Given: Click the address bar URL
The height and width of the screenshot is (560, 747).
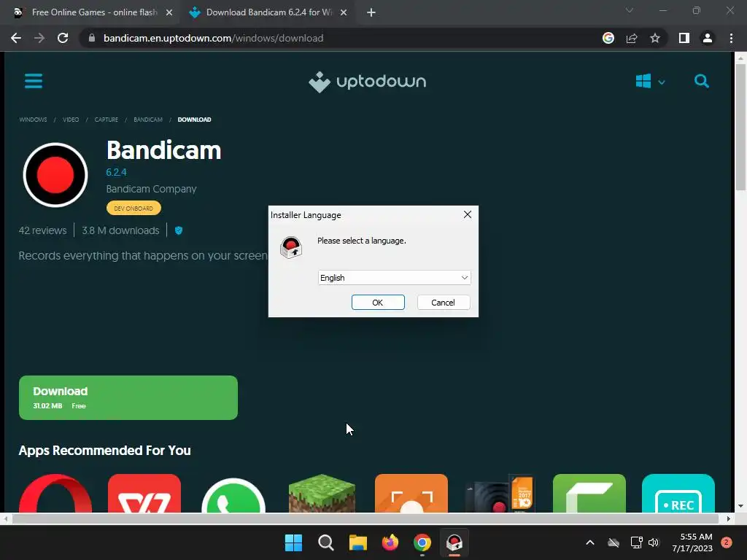Looking at the screenshot, I should 214,38.
